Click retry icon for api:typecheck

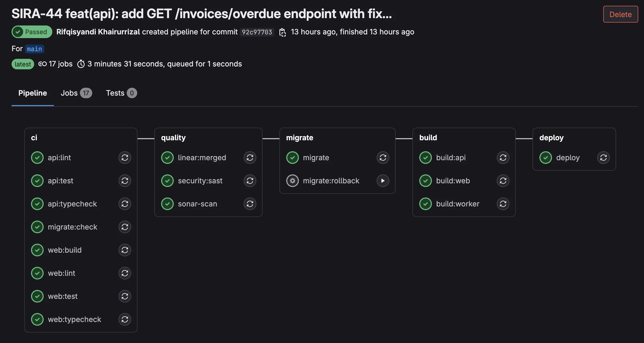pyautogui.click(x=125, y=204)
